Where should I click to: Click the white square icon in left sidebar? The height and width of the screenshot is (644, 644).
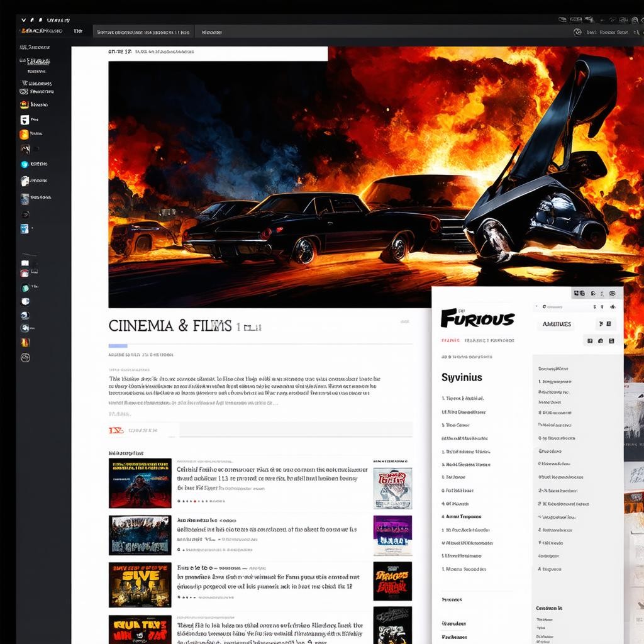pyautogui.click(x=25, y=119)
